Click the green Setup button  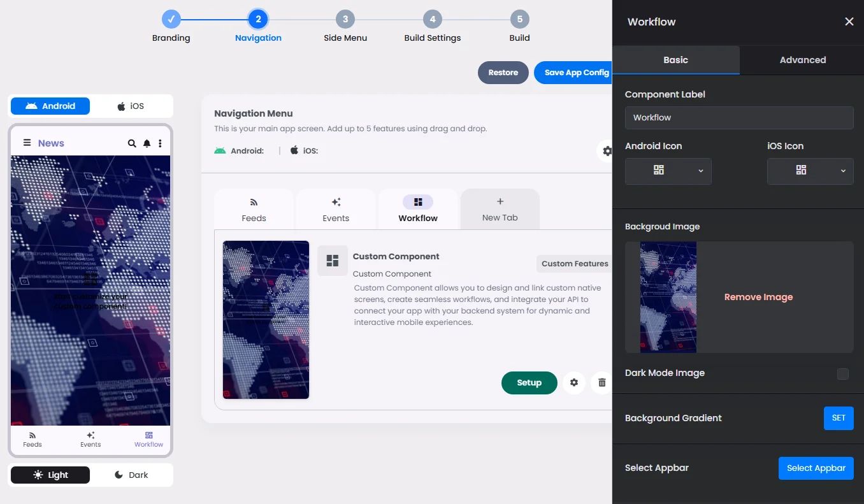(x=529, y=382)
